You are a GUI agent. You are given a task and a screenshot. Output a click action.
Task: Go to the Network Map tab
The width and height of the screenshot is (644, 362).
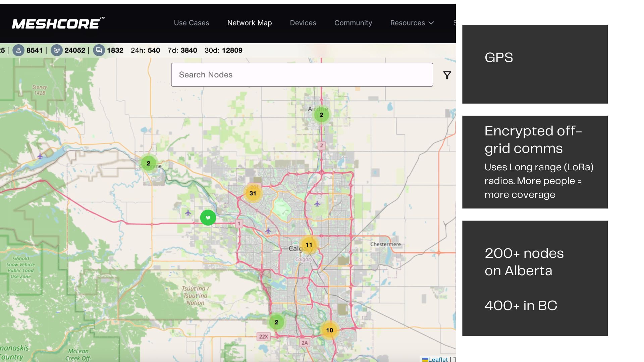(249, 23)
